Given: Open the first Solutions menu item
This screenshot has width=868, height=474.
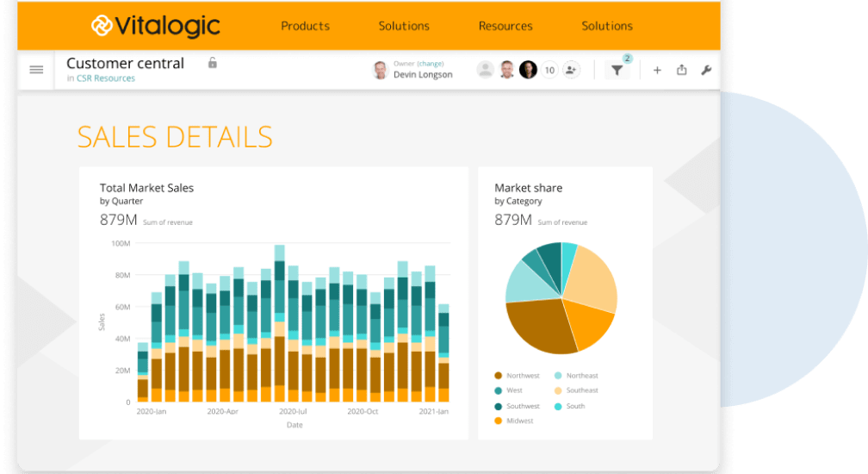Looking at the screenshot, I should click(404, 26).
